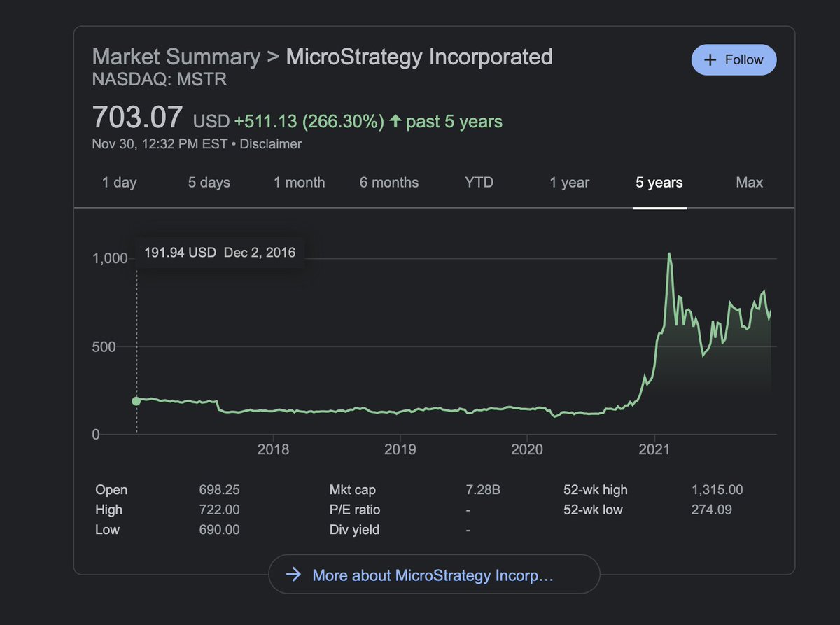Image resolution: width=840 pixels, height=625 pixels.
Task: Click the 52-wk high label
Action: pyautogui.click(x=596, y=490)
